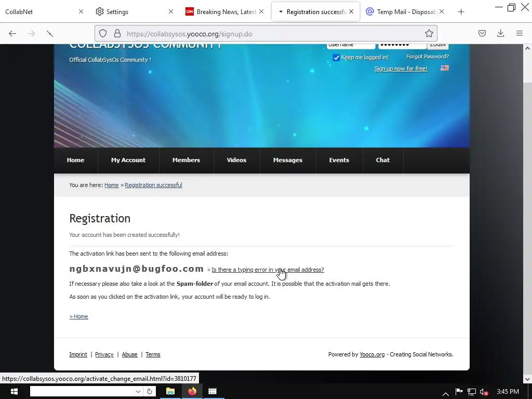Open the Imprint footer link

click(x=78, y=354)
